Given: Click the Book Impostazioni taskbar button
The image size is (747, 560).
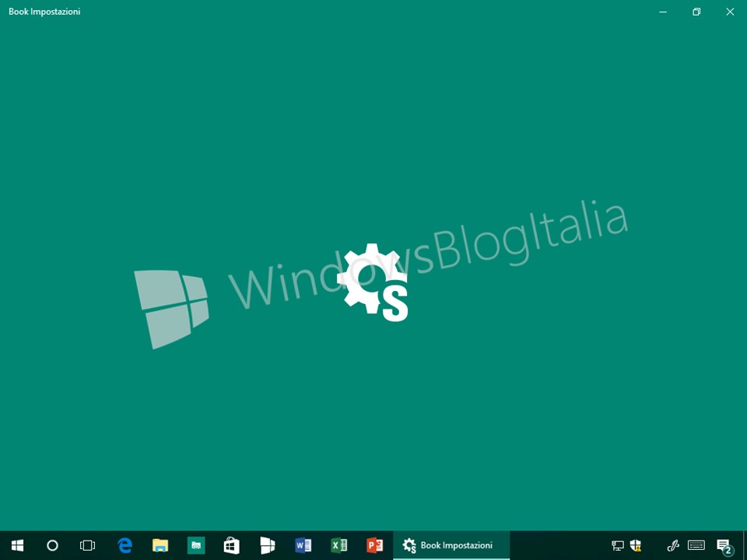Looking at the screenshot, I should click(x=451, y=545).
